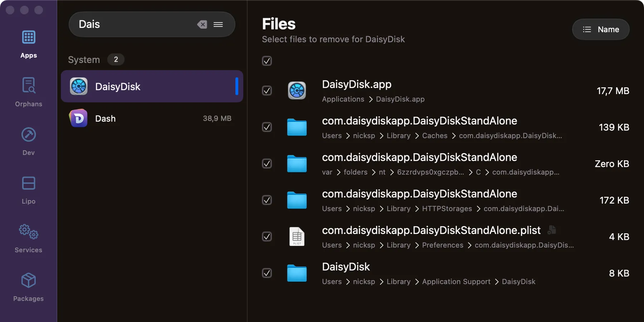Click the Caches folder icon

pyautogui.click(x=297, y=127)
